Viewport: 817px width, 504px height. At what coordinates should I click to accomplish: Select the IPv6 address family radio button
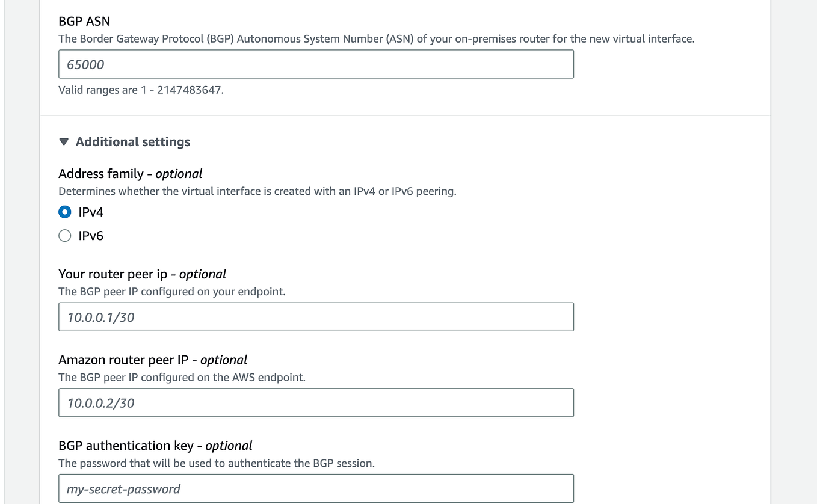65,236
